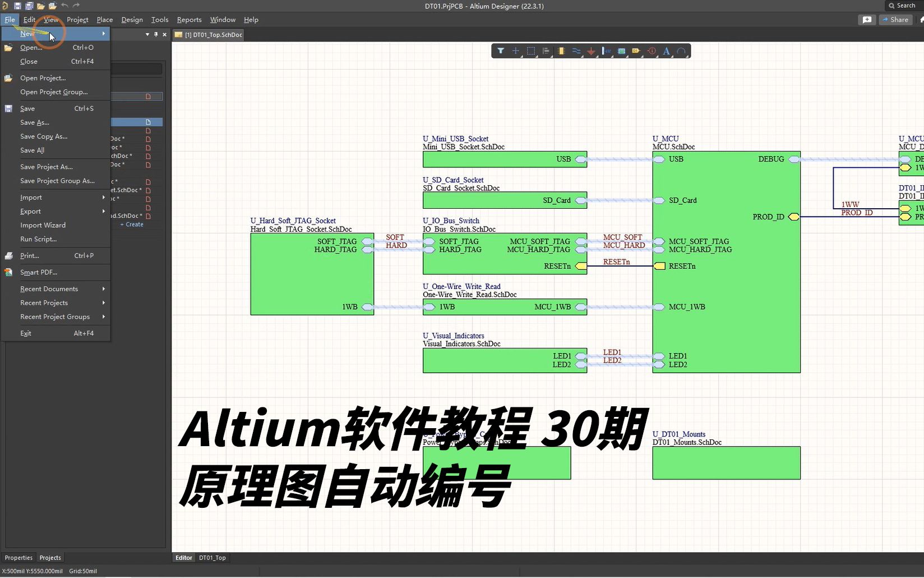This screenshot has height=578, width=924.
Task: Click Save in the File menu
Action: [x=56, y=109]
